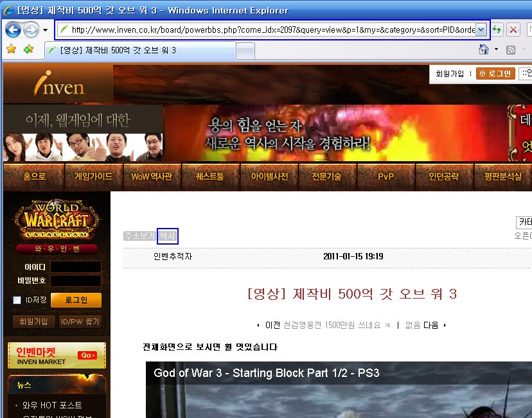Expand the Home button dropdown arrow
532x418 pixels.
(x=497, y=49)
